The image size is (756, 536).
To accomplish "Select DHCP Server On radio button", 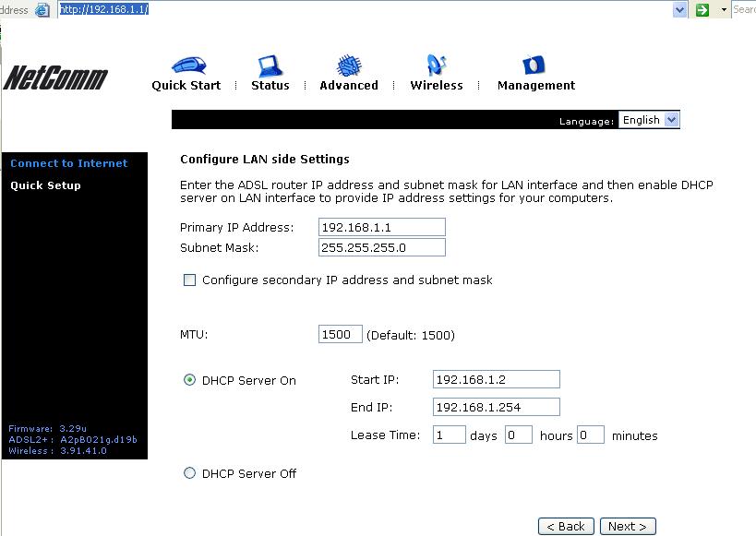I will tap(189, 380).
